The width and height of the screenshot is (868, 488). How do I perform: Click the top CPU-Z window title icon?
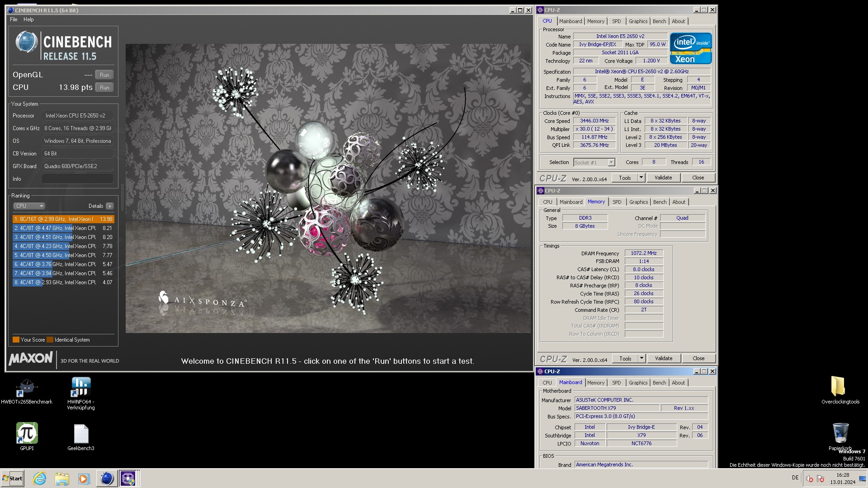pyautogui.click(x=540, y=10)
